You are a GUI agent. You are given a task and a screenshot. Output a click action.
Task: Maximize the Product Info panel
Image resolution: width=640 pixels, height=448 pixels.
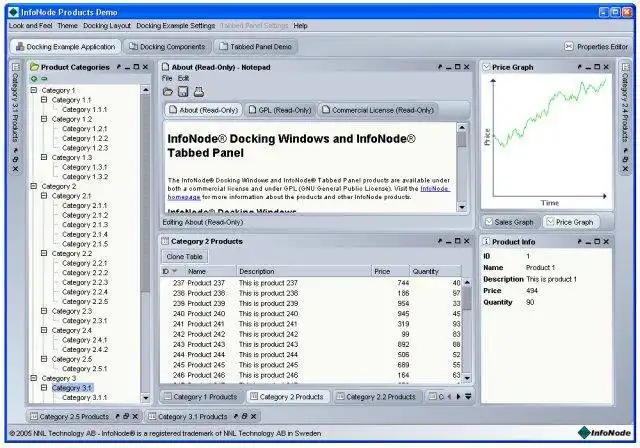click(x=597, y=242)
